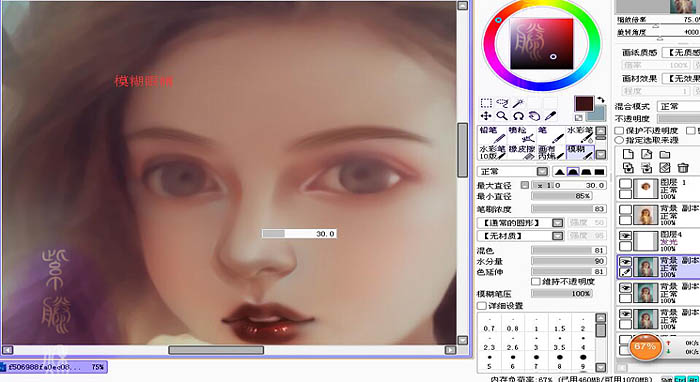Toggle the max diameter multiplier button
This screenshot has height=382, width=700.
(x=525, y=185)
